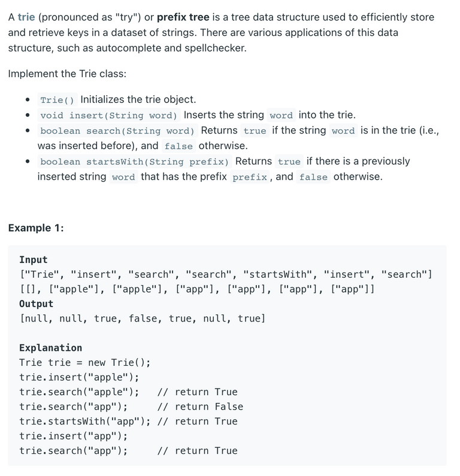Click the "// return False" comment

tap(201, 407)
